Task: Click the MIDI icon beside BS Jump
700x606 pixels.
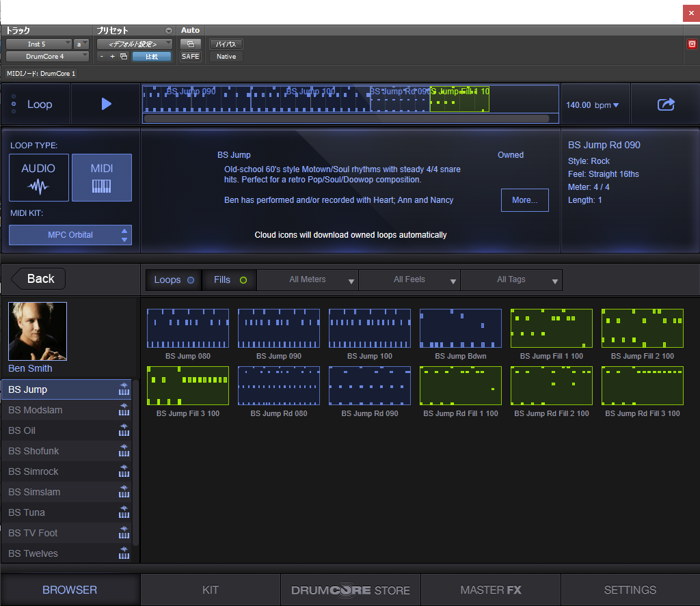Action: tap(124, 389)
